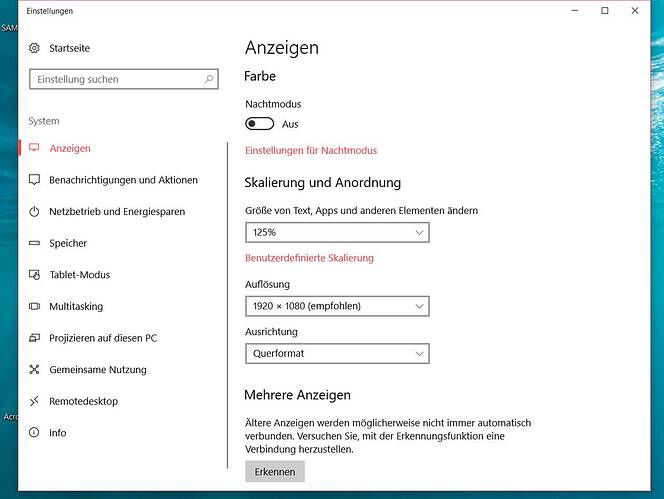Open Tablet-Modus settings
The image size is (664, 499).
pyautogui.click(x=80, y=275)
